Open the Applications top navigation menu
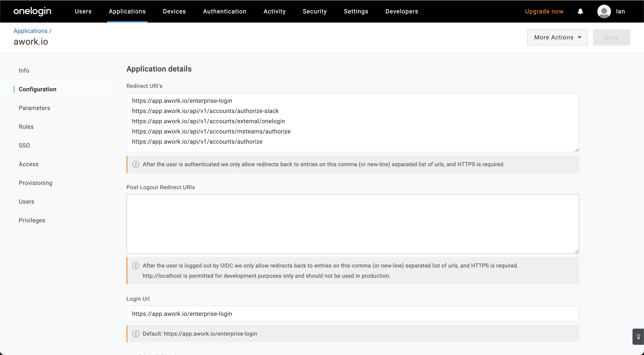Viewport: 644px width, 355px height. click(127, 11)
